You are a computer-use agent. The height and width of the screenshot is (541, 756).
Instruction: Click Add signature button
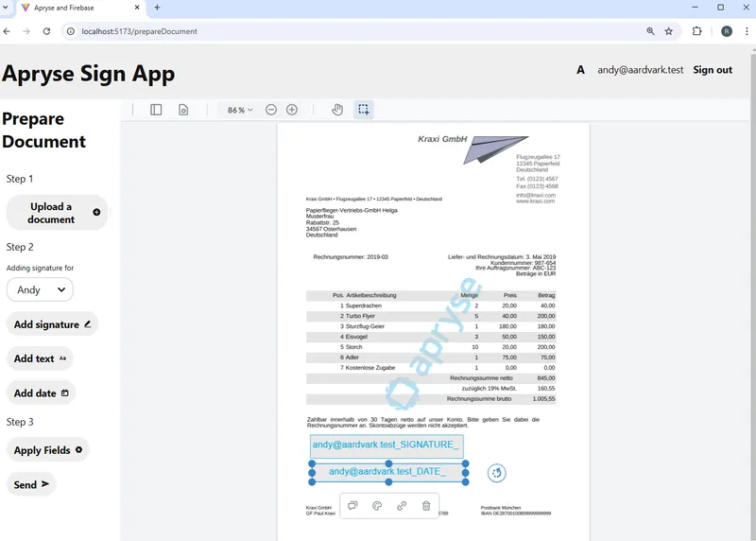pyautogui.click(x=52, y=324)
